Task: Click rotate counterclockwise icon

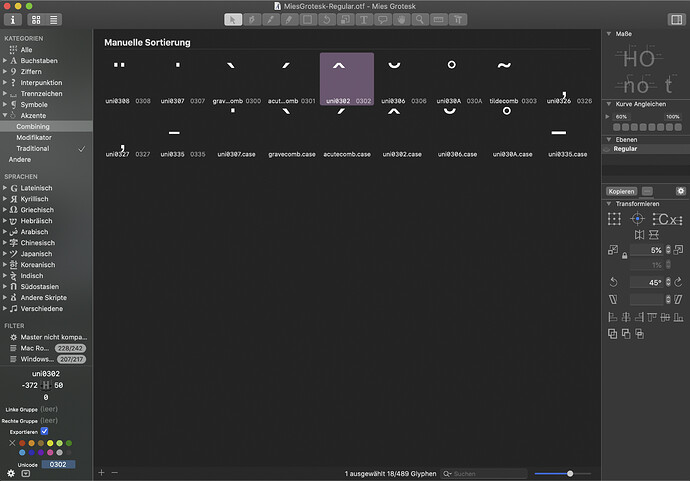Action: pos(613,282)
